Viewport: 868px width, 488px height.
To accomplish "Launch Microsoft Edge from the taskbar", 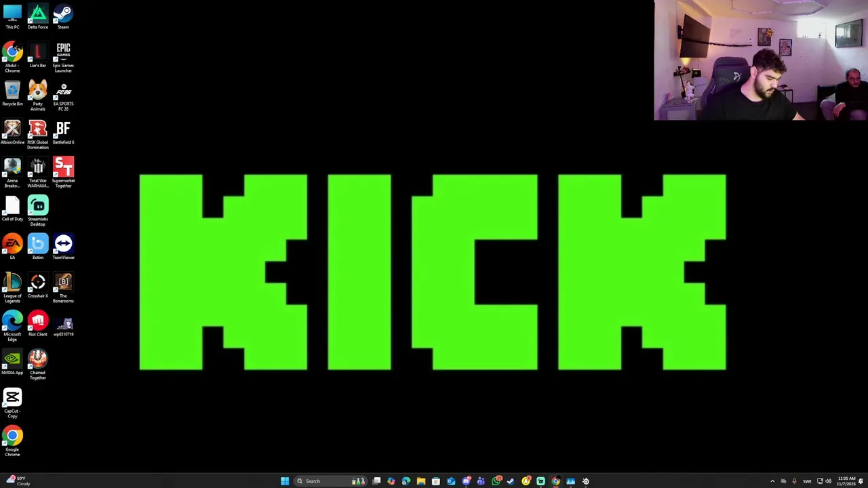I will point(406,481).
